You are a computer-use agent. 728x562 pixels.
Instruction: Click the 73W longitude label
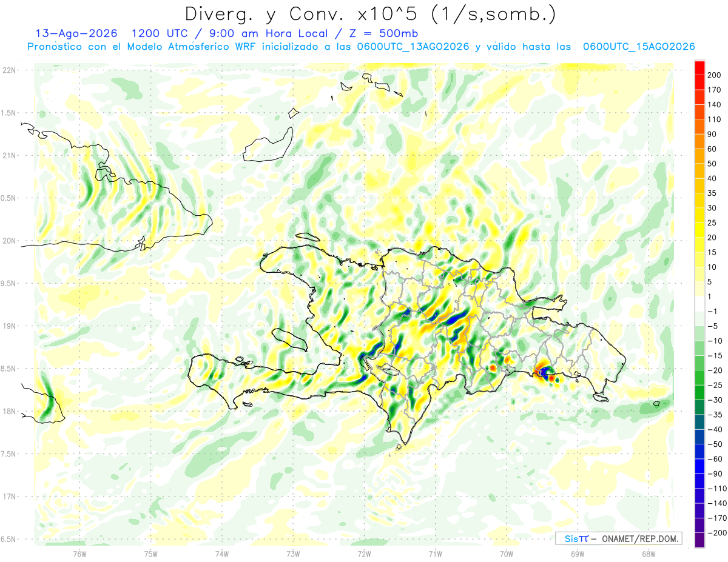tap(293, 553)
